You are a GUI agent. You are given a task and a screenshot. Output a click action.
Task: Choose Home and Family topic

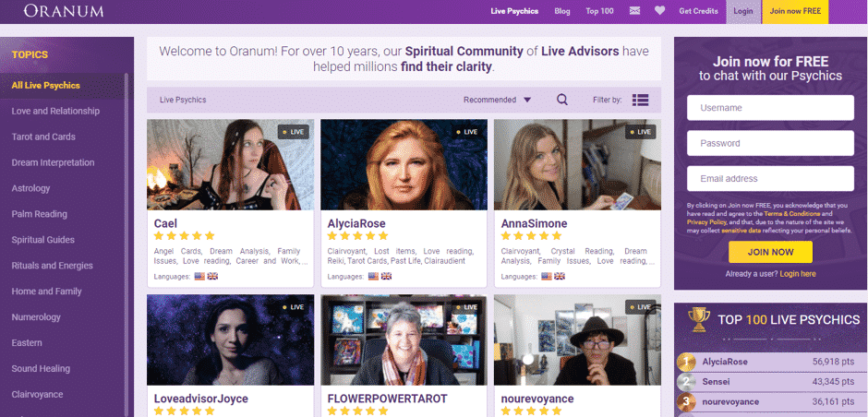coord(46,292)
